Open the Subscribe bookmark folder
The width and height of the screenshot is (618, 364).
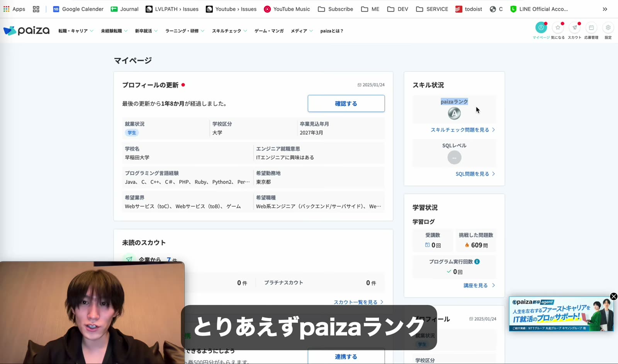point(335,9)
